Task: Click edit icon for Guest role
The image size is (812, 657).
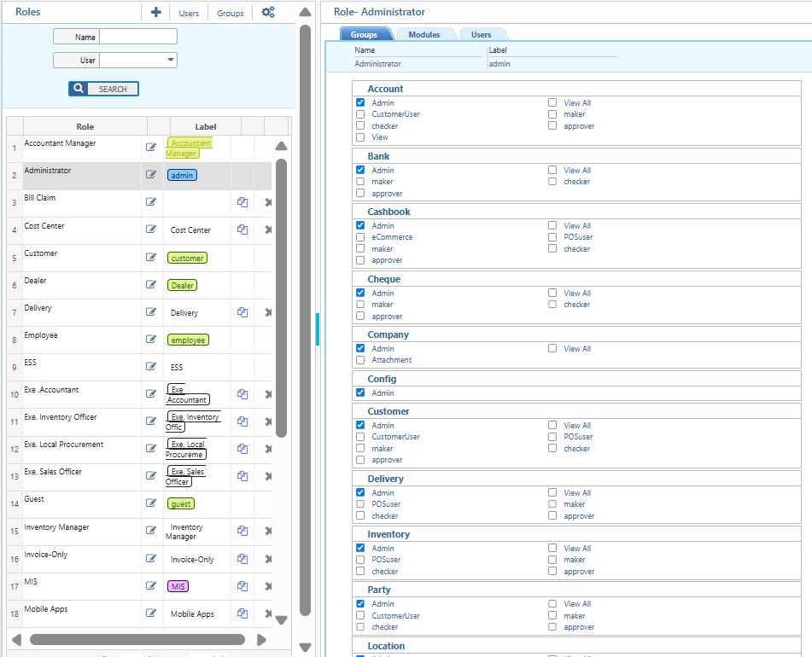Action: [151, 503]
